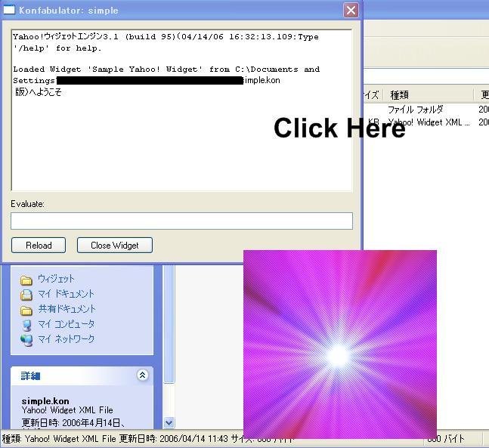Screen dimensions: 489x448
Task: Click the Evaluate label
Action: 27,204
